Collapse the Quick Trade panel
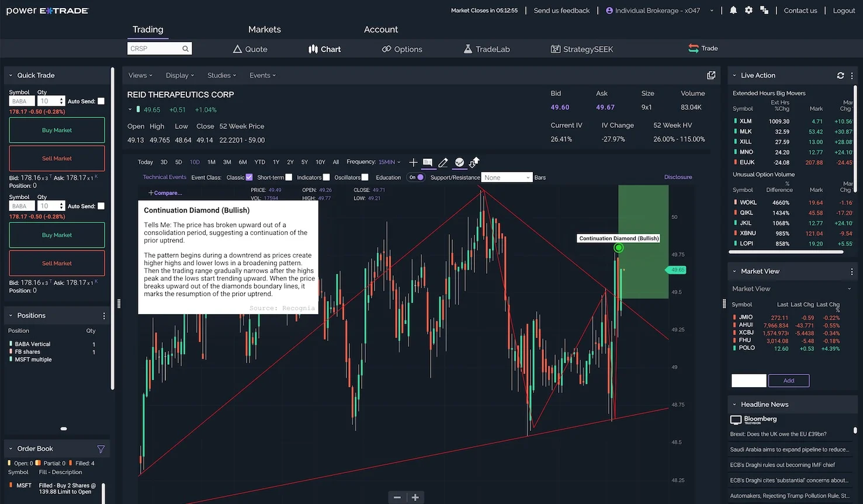This screenshot has width=863, height=504. pos(11,75)
